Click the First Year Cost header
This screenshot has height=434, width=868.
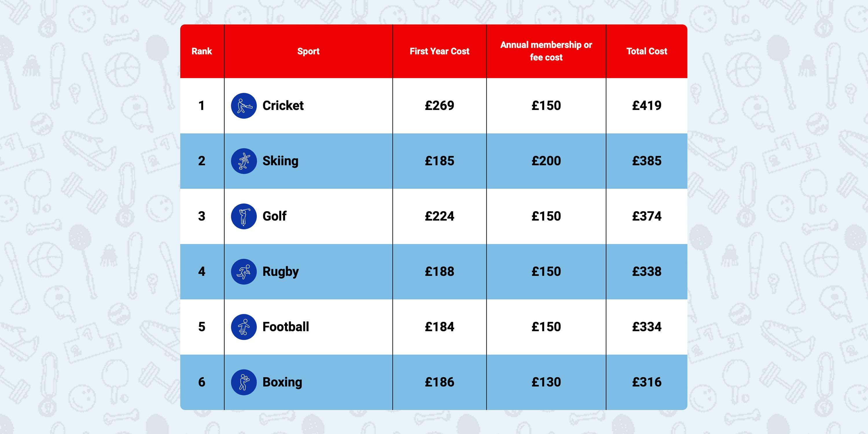(439, 51)
